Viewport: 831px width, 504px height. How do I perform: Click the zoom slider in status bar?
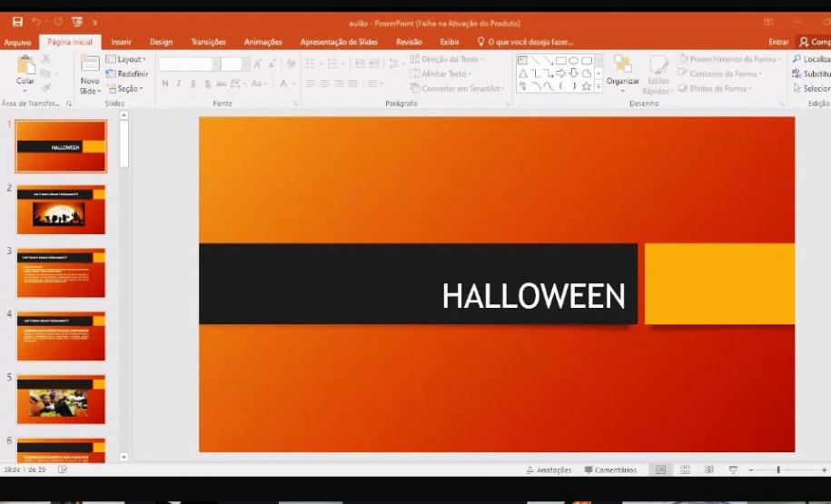(x=778, y=469)
